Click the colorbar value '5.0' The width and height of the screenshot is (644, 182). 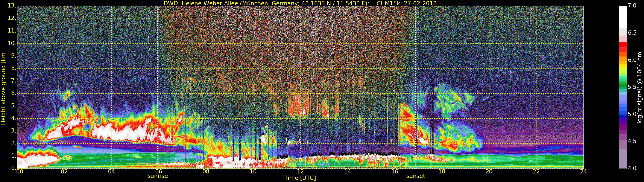[632, 114]
